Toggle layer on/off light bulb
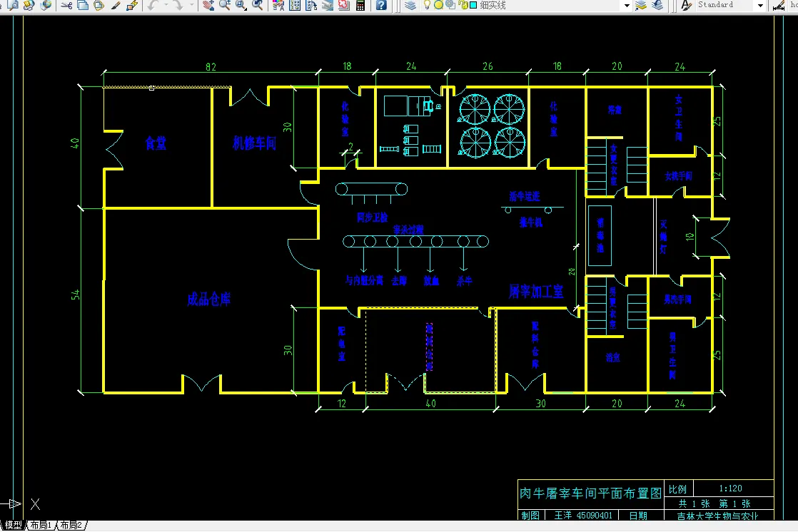 click(x=427, y=5)
